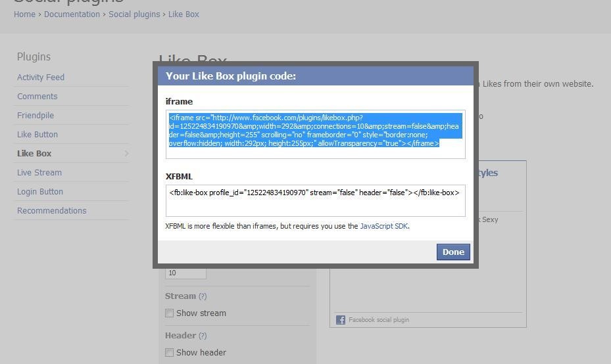Click the Done button in dialog

[x=453, y=252]
